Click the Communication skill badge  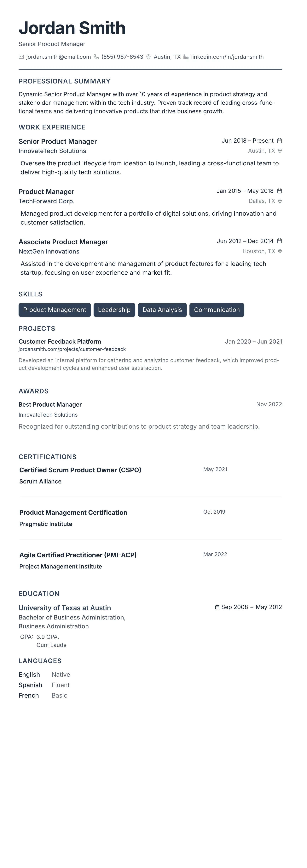tap(217, 310)
